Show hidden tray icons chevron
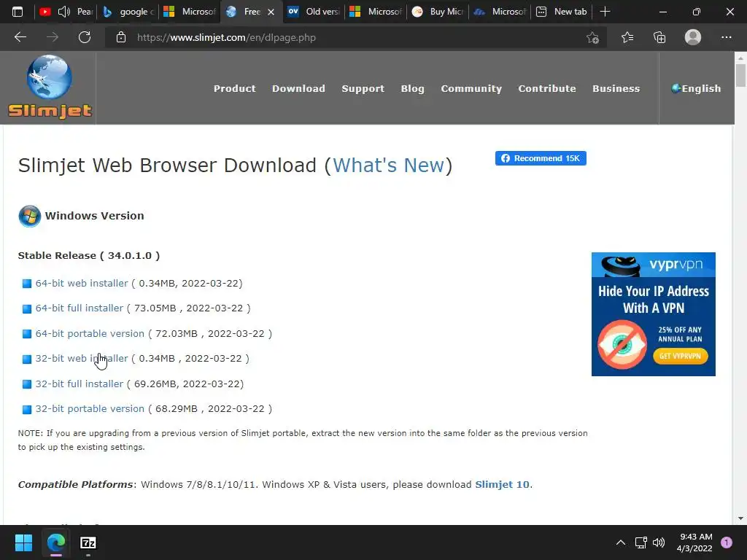The width and height of the screenshot is (747, 560). pyautogui.click(x=620, y=542)
